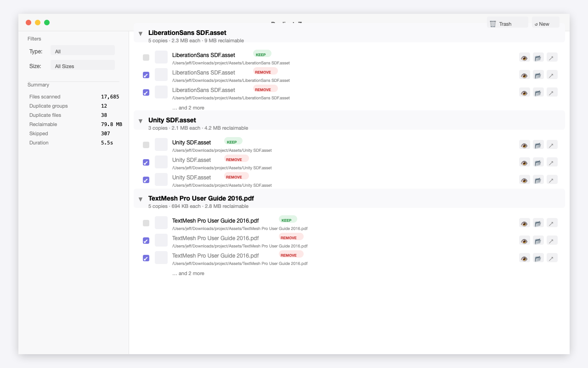Preview first REMOVE copy of LiberationSans SDF.asset
Image resolution: width=588 pixels, height=368 pixels.
click(525, 75)
